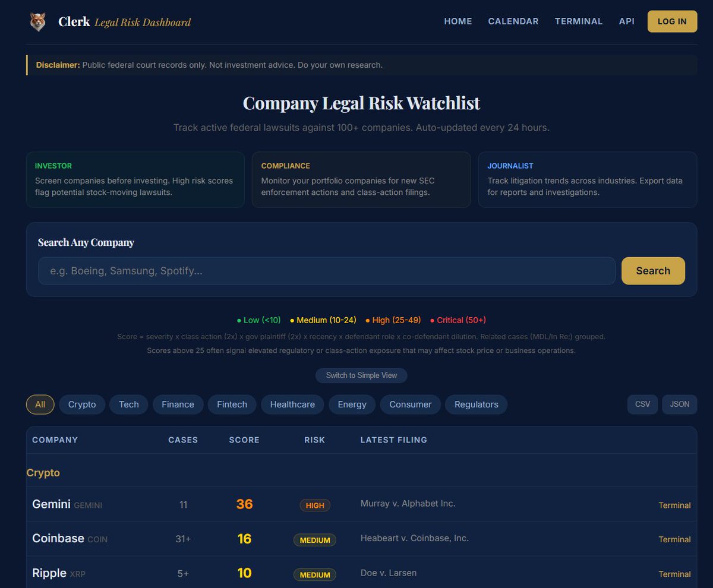Screen dimensions: 713x588
Task: Open the Ripple company row
Action: coord(361,573)
